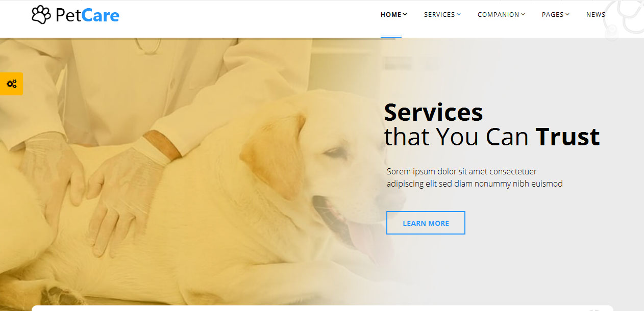Go to the NEWS page
The height and width of the screenshot is (311, 644).
596,15
